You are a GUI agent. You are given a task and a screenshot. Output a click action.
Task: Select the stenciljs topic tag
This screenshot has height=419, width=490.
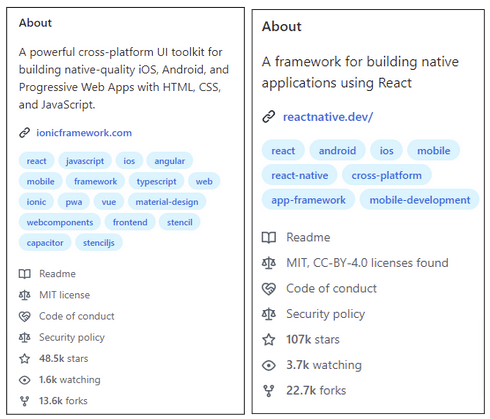point(99,243)
